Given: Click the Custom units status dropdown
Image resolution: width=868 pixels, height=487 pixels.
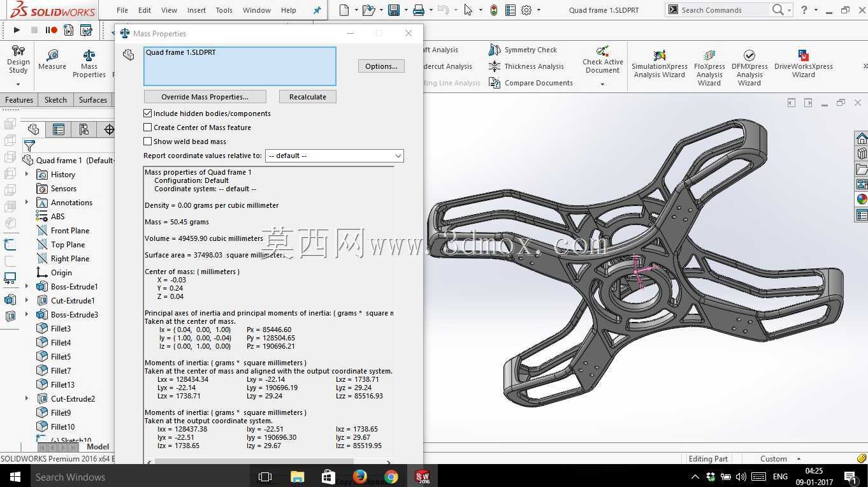Looking at the screenshot, I should pos(779,458).
